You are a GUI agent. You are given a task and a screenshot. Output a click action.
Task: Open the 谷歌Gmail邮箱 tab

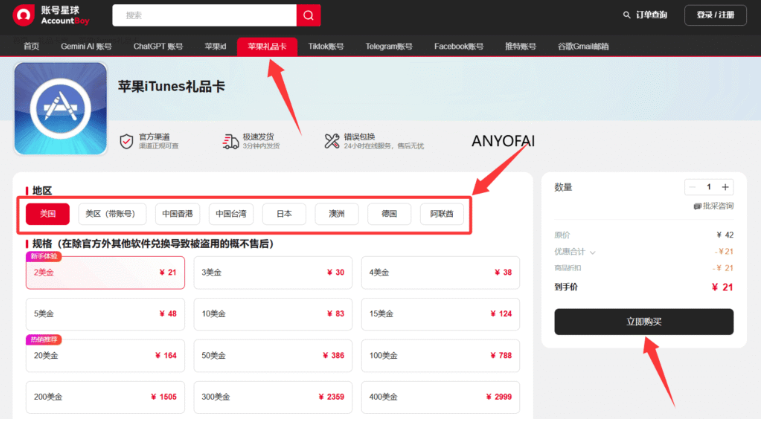point(583,46)
